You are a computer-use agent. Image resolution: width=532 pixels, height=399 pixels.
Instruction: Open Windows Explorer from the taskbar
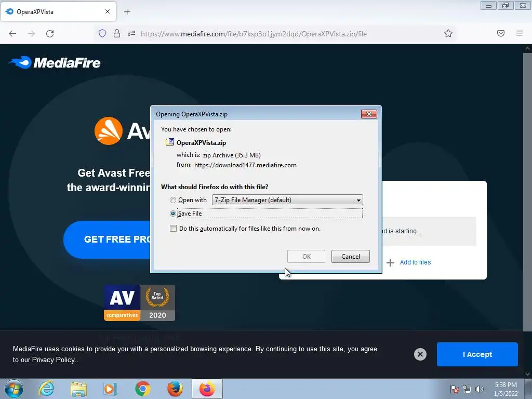78,389
